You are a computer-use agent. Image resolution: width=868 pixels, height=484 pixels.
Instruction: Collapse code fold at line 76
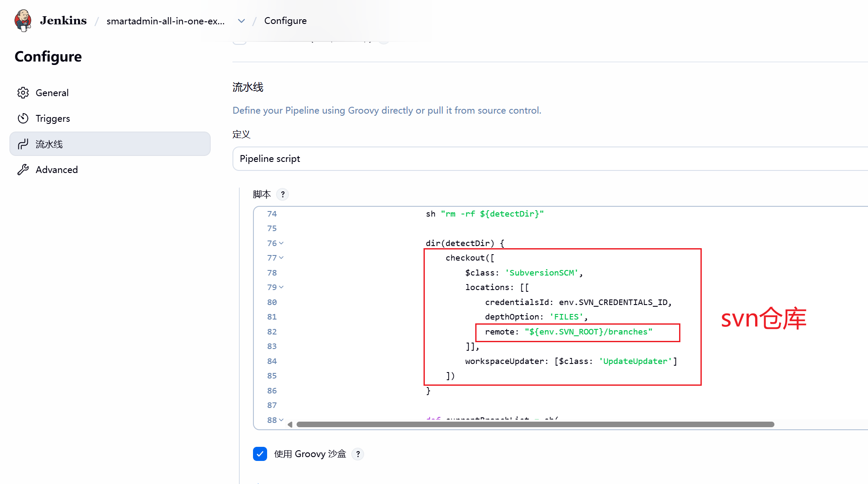click(281, 243)
